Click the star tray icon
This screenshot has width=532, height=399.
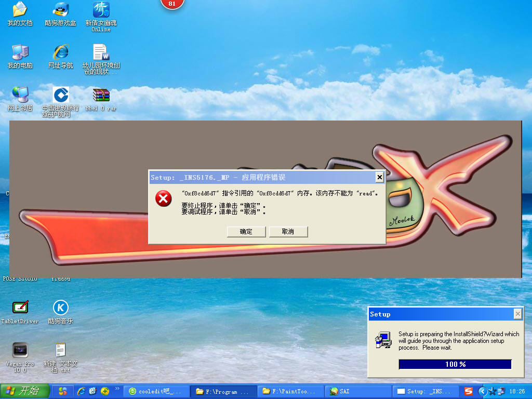(493, 392)
